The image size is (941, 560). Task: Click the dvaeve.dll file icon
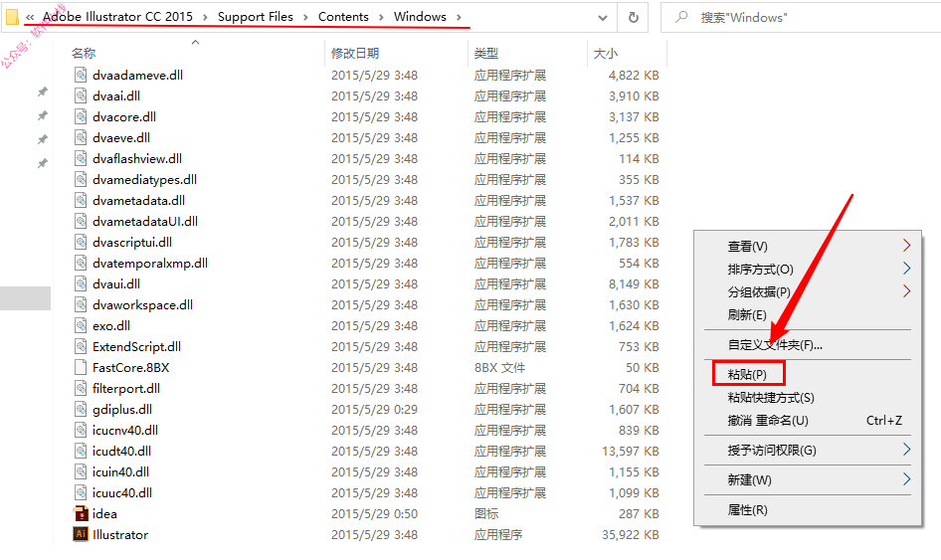(x=81, y=137)
